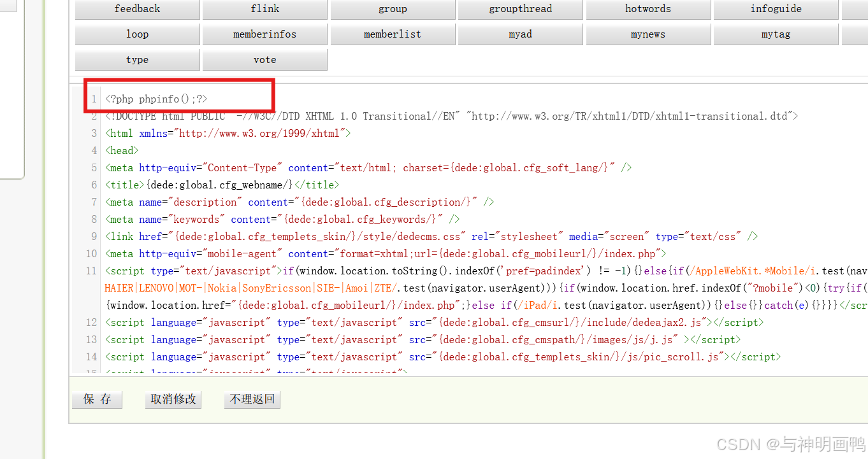
Task: Click the mobile-agent meta line 10
Action: [386, 253]
